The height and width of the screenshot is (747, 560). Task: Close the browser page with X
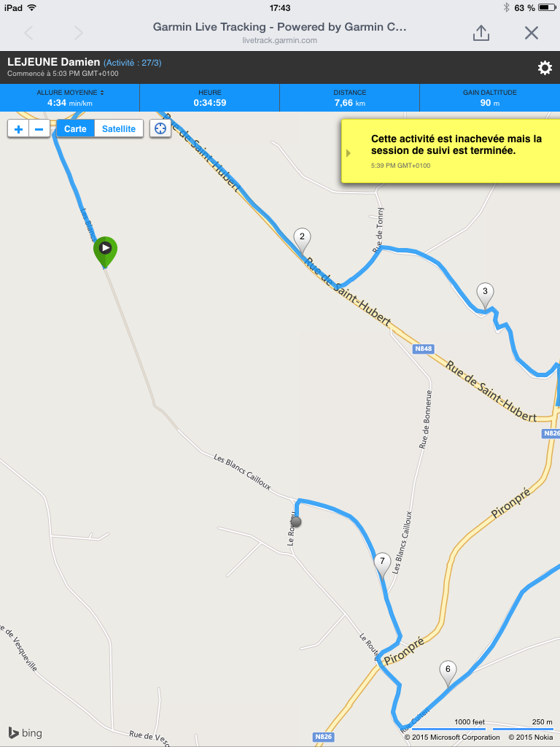(x=532, y=33)
